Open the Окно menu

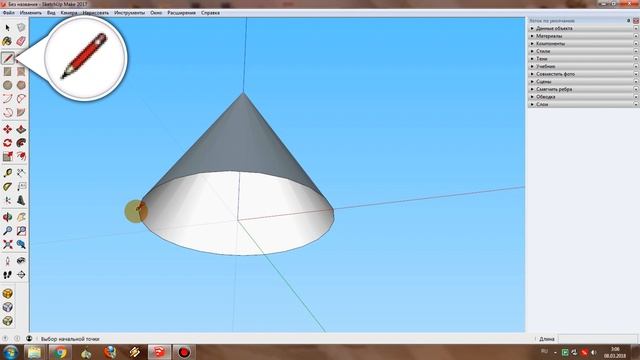click(156, 13)
